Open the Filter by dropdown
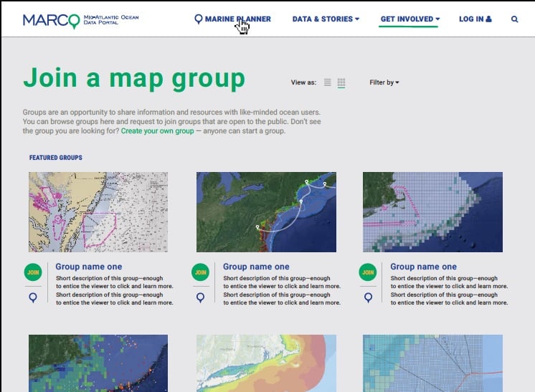The image size is (535, 392). pyautogui.click(x=384, y=82)
